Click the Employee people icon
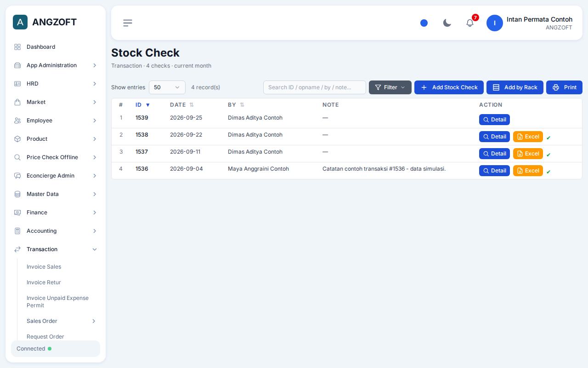Image resolution: width=588 pixels, height=368 pixels. pos(17,121)
